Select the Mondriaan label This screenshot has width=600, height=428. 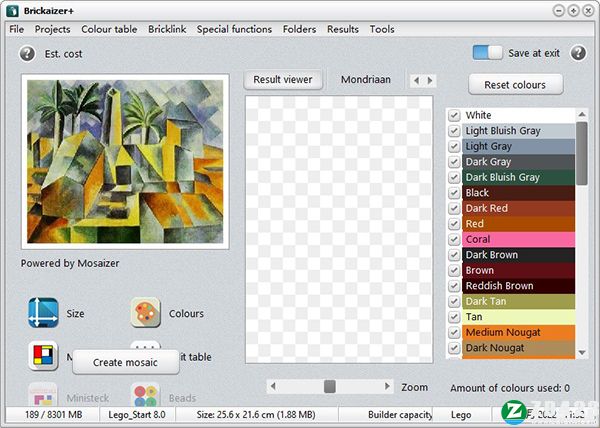[x=366, y=80]
